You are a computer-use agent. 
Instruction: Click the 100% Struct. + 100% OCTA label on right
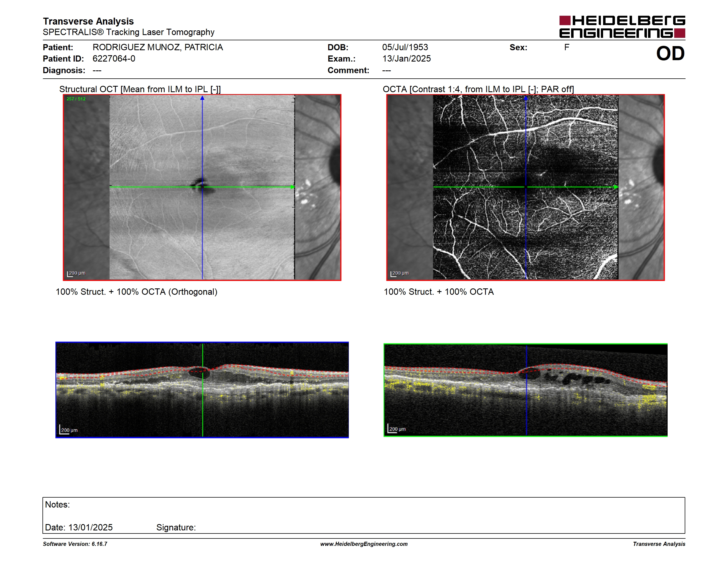click(439, 292)
